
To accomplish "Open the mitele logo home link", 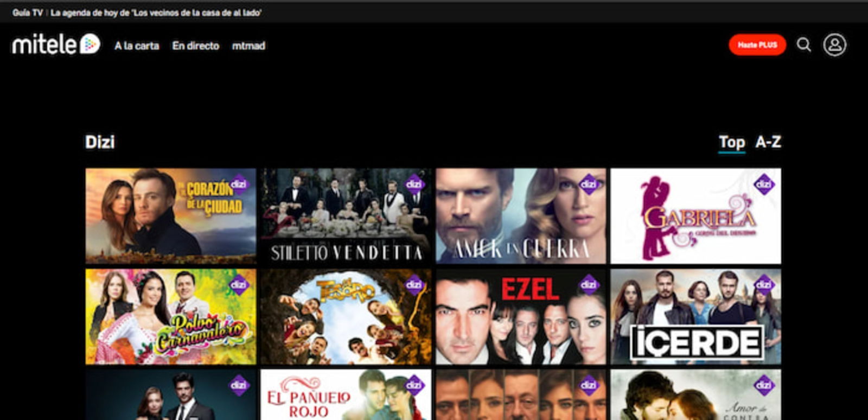I will click(56, 44).
